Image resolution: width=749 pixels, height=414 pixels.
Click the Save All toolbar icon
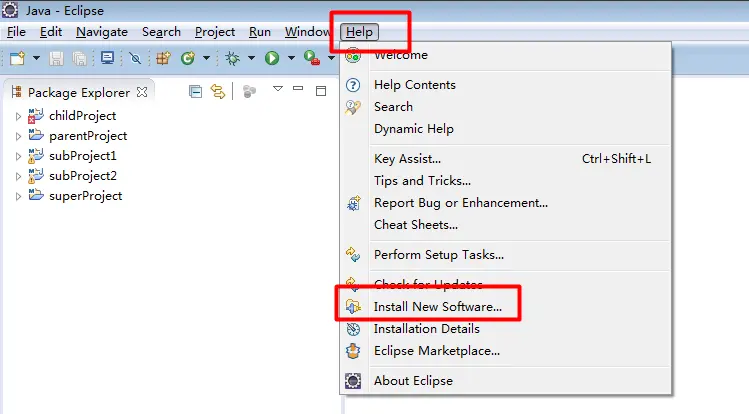[x=80, y=58]
